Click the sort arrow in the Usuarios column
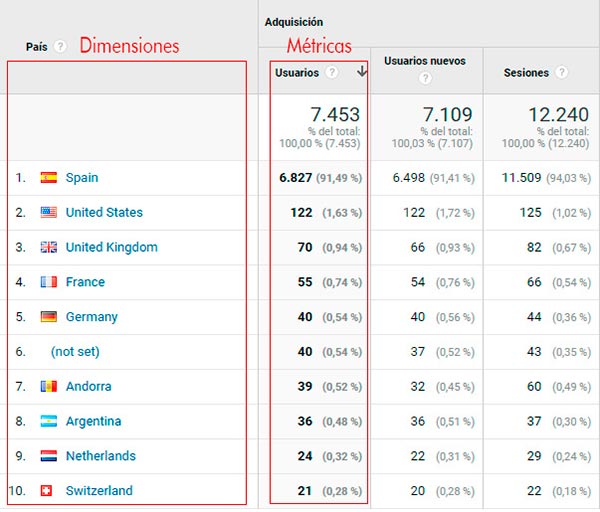Viewport: 600px width, 512px height. pyautogui.click(x=361, y=71)
